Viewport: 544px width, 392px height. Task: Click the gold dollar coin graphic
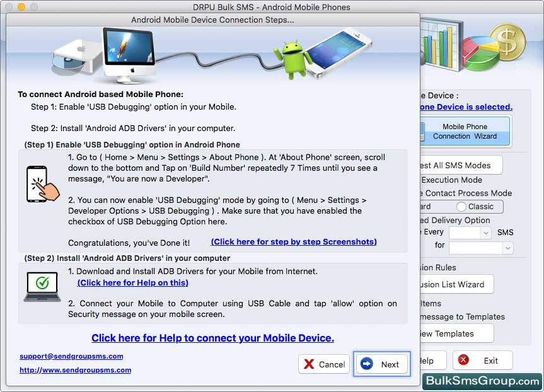(507, 43)
